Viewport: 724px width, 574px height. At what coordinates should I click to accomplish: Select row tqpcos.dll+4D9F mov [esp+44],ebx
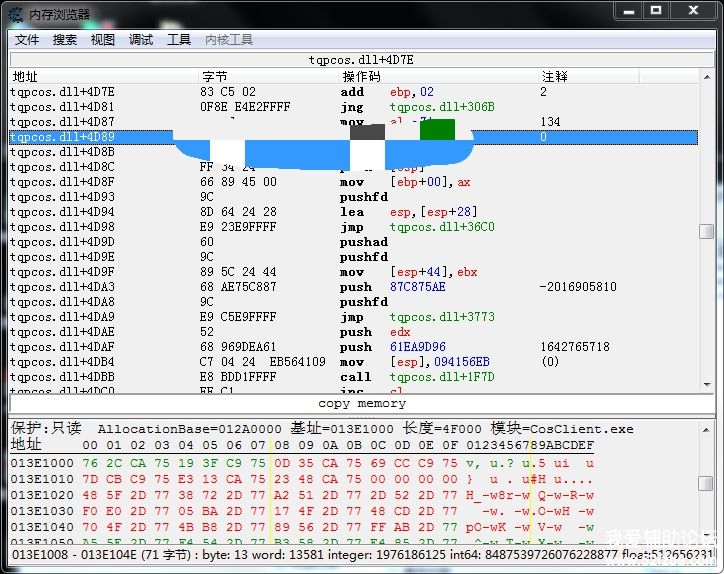(354, 272)
